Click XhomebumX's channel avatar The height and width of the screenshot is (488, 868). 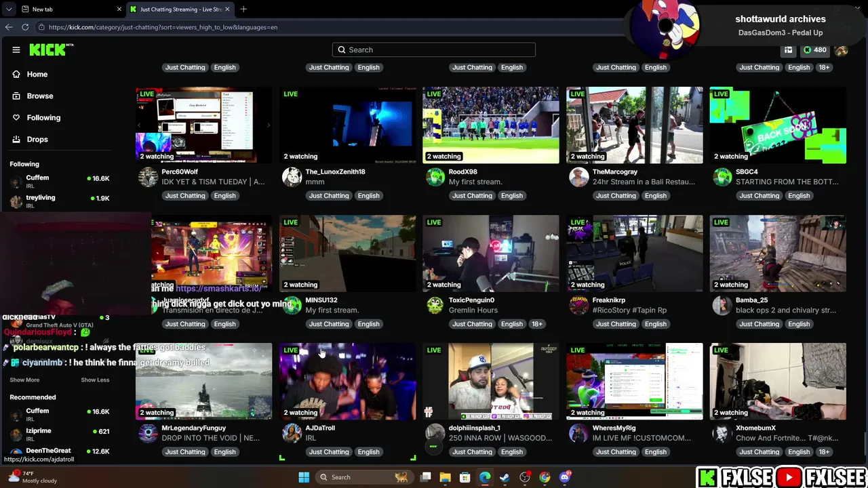[722, 433]
